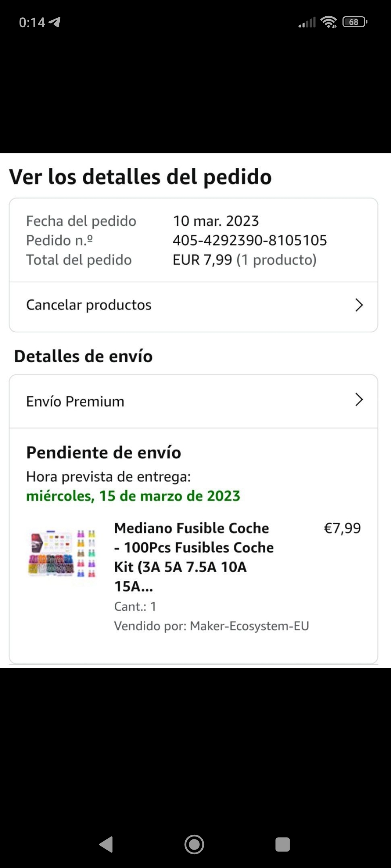Open Envío Premium shipping details row
391x868 pixels.
tap(193, 401)
